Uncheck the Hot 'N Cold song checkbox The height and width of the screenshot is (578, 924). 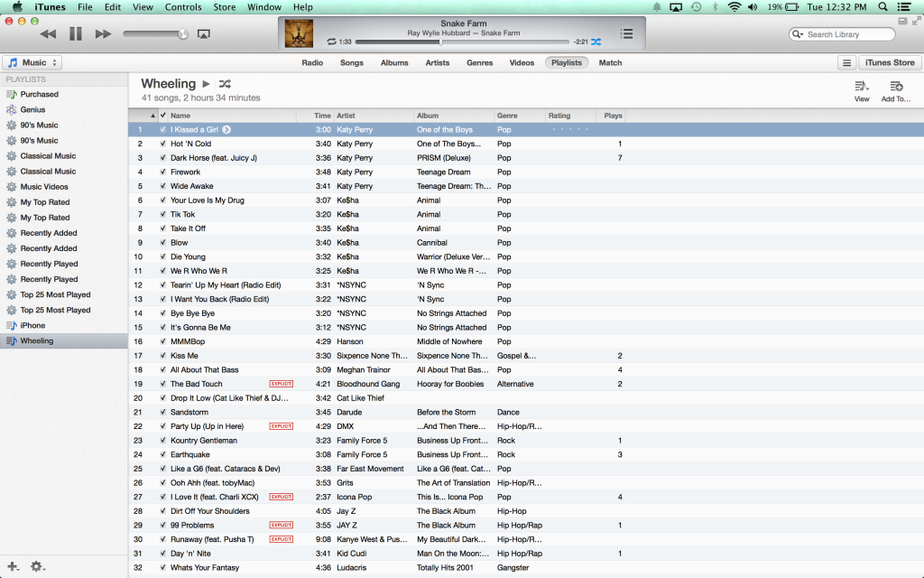[x=162, y=144]
